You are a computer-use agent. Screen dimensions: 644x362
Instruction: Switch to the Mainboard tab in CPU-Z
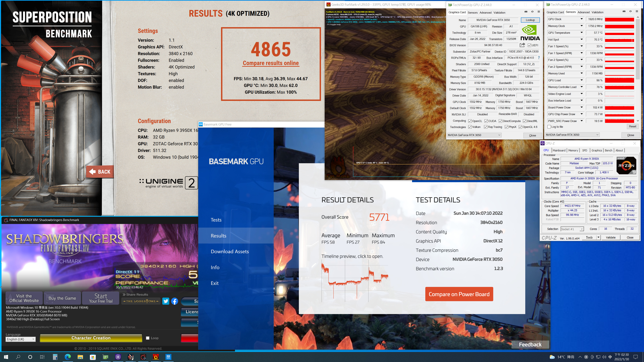point(559,150)
